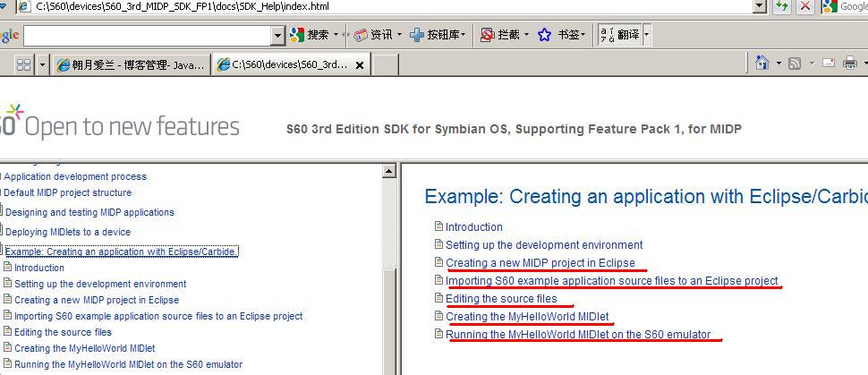Click the Google toolbar search input box
This screenshot has width=868, height=375.
(x=148, y=36)
